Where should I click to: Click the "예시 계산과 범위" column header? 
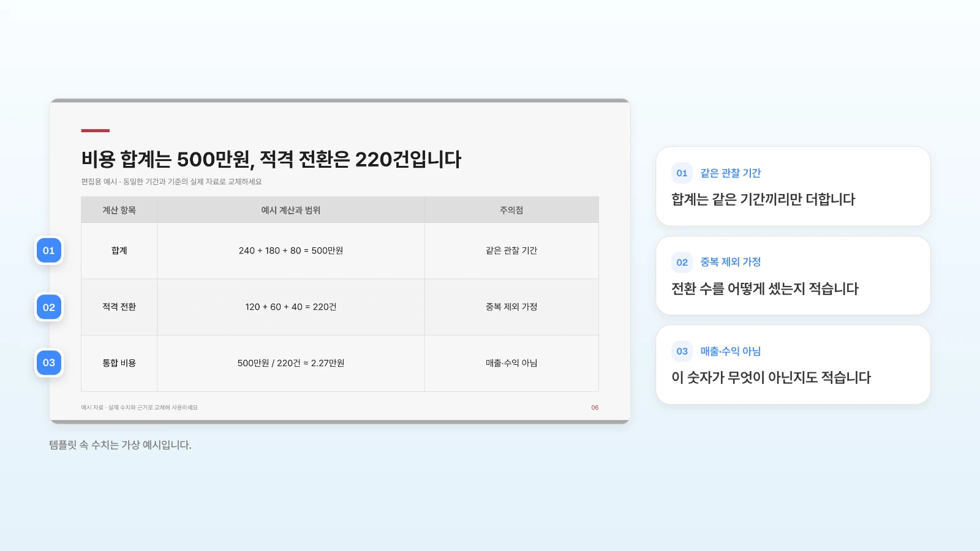[291, 210]
